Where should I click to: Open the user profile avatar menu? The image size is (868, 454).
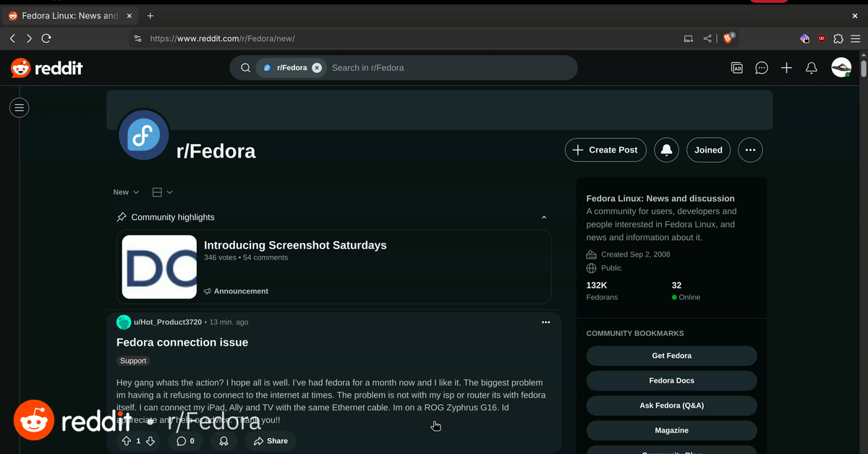pyautogui.click(x=841, y=68)
